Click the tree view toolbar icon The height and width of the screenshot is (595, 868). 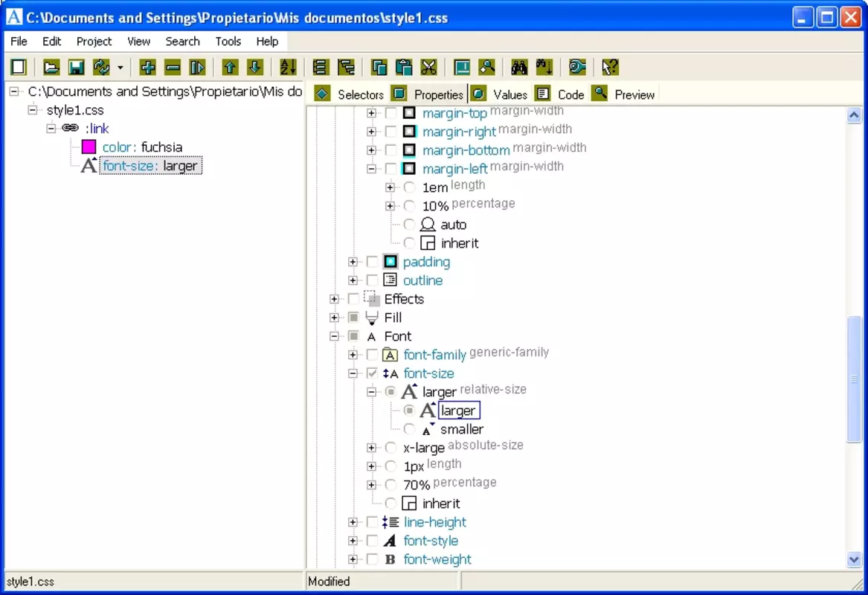[x=346, y=67]
